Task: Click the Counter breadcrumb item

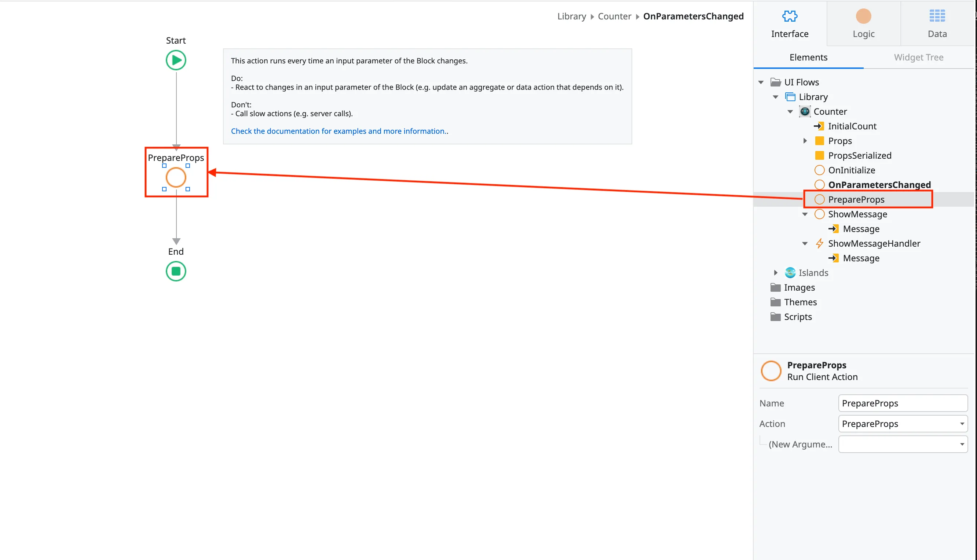Action: point(614,16)
